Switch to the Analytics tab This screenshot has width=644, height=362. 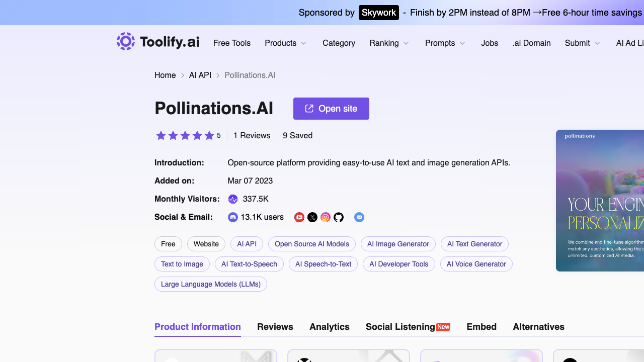tap(330, 327)
